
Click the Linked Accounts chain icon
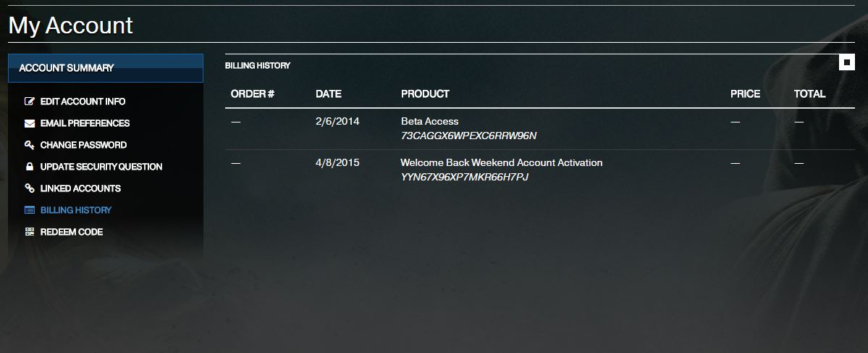pos(30,188)
